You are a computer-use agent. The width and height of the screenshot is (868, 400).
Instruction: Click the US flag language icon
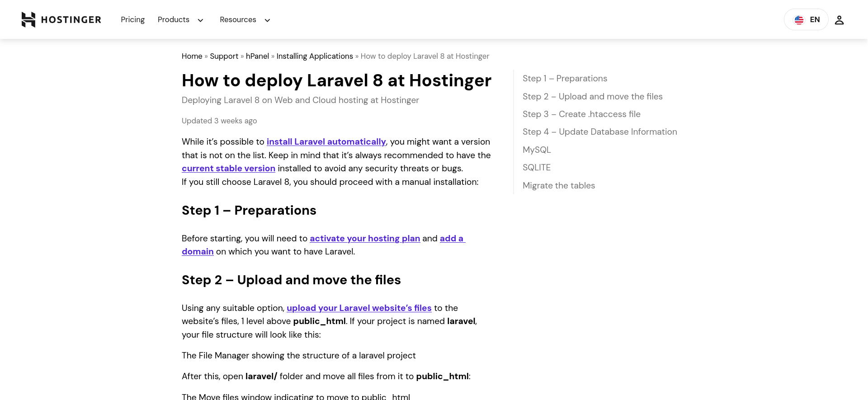(x=799, y=20)
